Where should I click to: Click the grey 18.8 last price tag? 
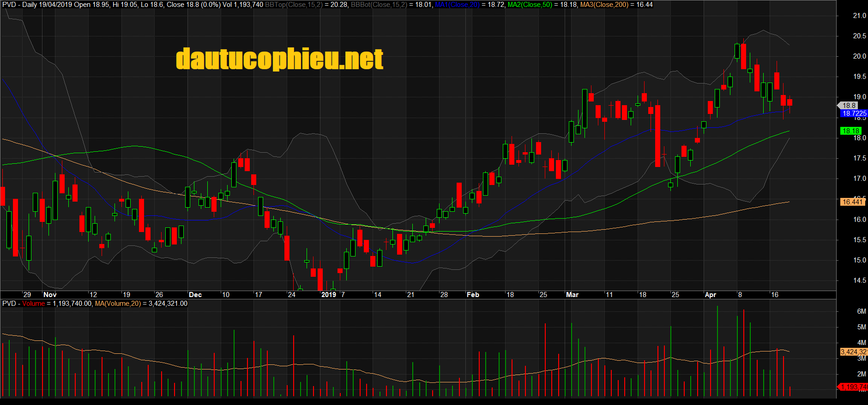pos(849,106)
